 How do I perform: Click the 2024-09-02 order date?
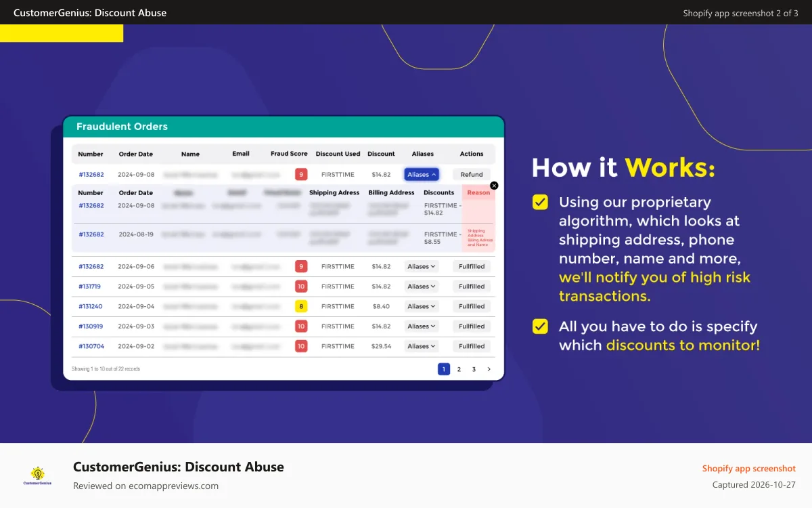tap(136, 346)
